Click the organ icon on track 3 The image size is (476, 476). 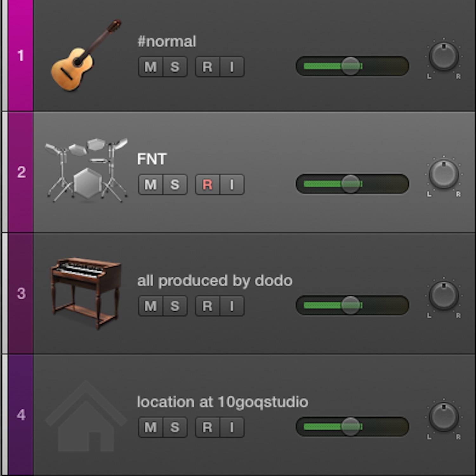click(86, 293)
